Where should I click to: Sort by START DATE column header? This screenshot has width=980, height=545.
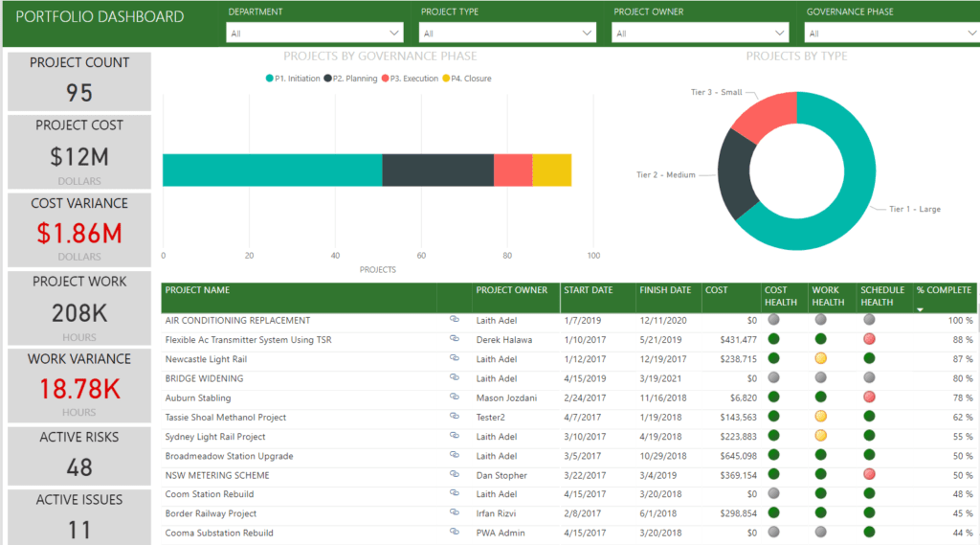[x=589, y=290]
